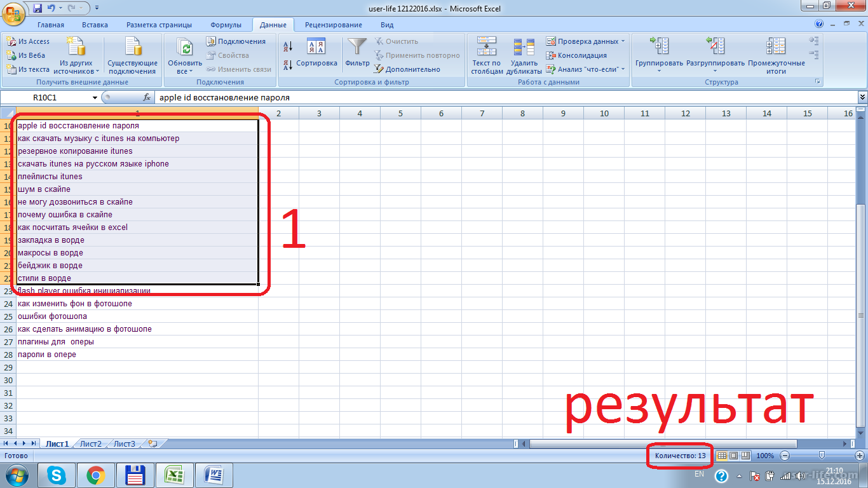Open Подключения in connections group
This screenshot has width=868, height=488.
point(236,41)
